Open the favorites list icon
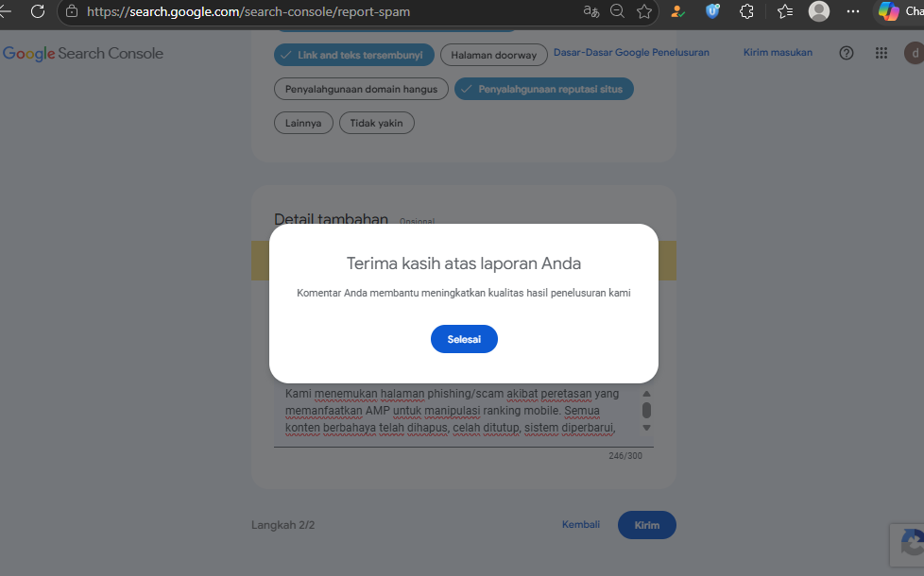This screenshot has width=924, height=576. 785,11
